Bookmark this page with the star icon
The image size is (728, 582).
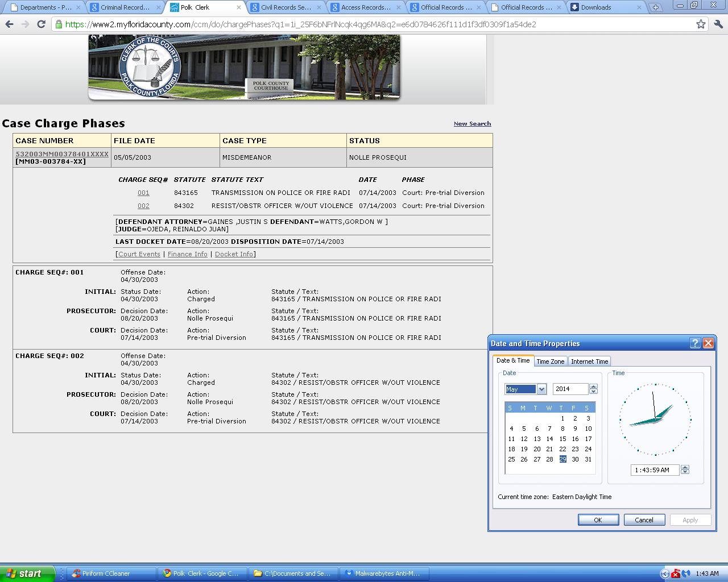[x=701, y=24]
